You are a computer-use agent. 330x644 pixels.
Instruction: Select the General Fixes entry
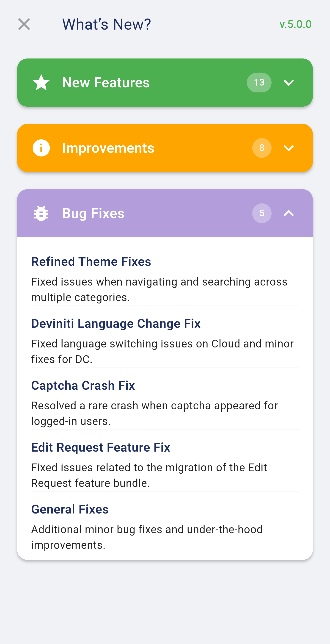tap(70, 509)
